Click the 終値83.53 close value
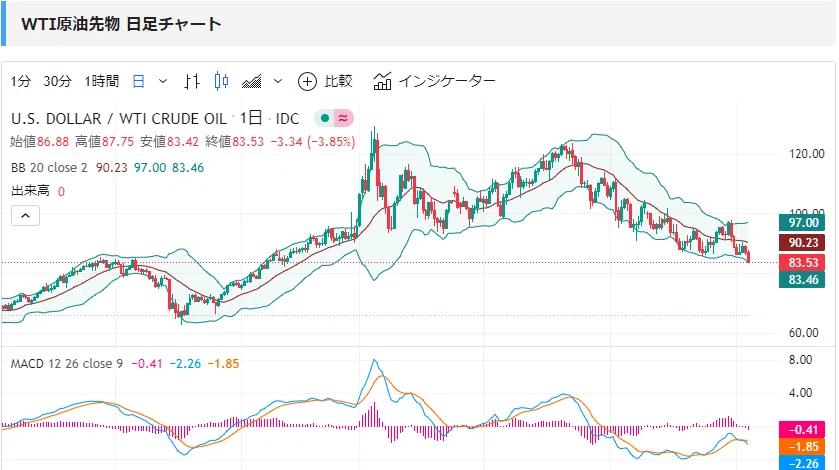This screenshot has height=470, width=839. click(x=235, y=142)
